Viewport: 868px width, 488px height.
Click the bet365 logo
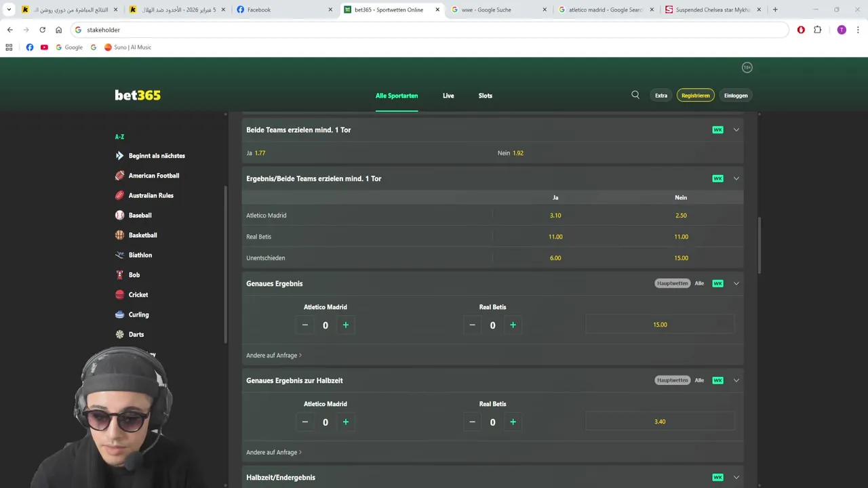[x=138, y=96]
